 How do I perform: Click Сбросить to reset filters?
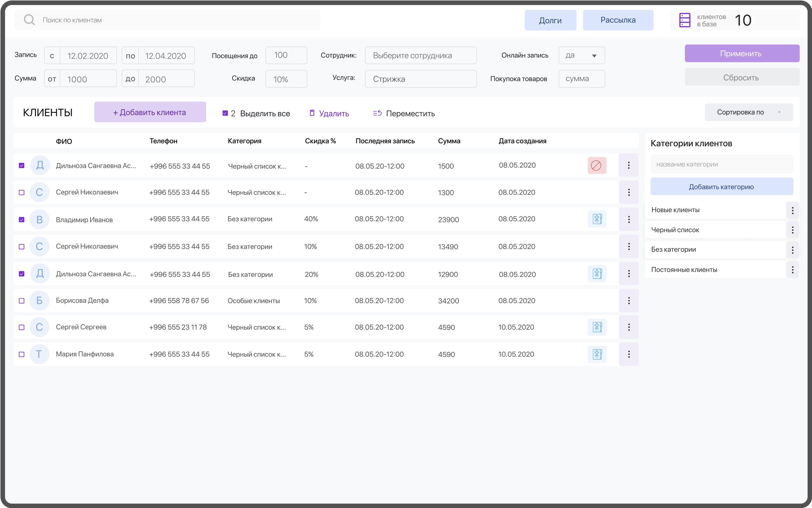(742, 77)
